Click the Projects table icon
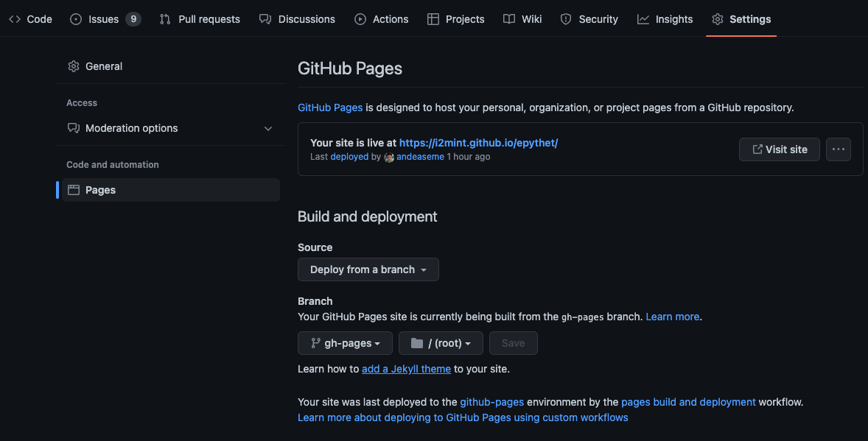 point(433,19)
